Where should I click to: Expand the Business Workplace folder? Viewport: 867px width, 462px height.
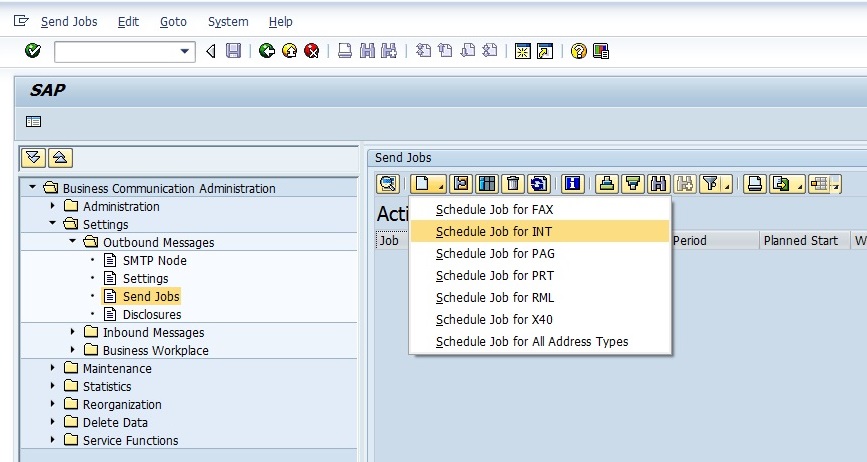[x=72, y=350]
